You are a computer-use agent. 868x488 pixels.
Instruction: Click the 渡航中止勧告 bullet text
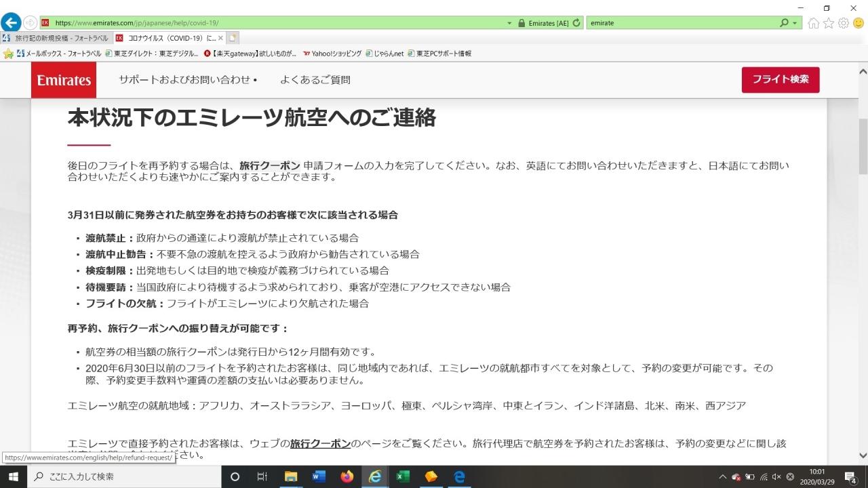252,254
